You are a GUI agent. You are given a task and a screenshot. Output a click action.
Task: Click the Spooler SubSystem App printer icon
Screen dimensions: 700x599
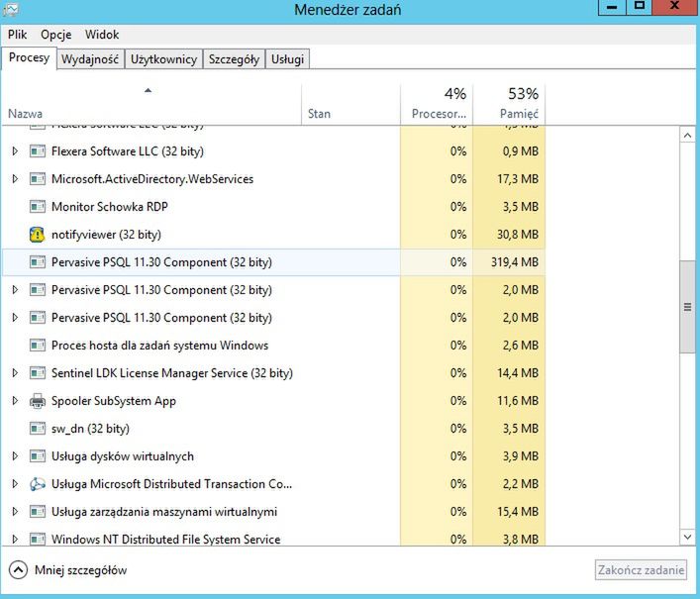click(37, 401)
